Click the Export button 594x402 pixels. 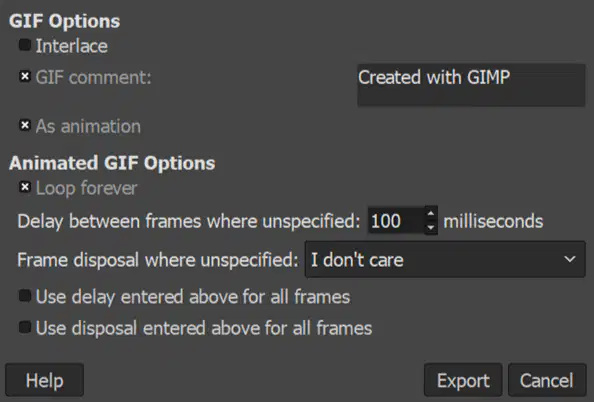coord(463,380)
